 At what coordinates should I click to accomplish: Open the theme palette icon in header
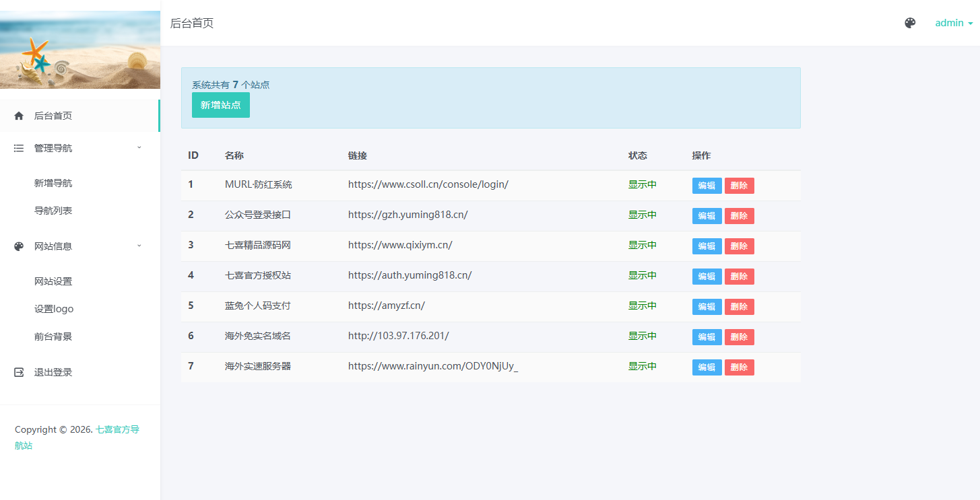tap(910, 23)
